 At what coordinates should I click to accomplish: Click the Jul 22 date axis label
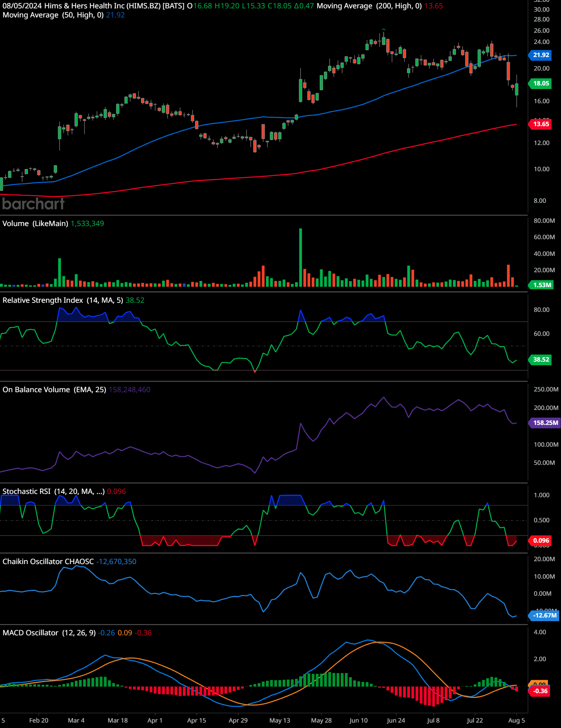click(475, 721)
